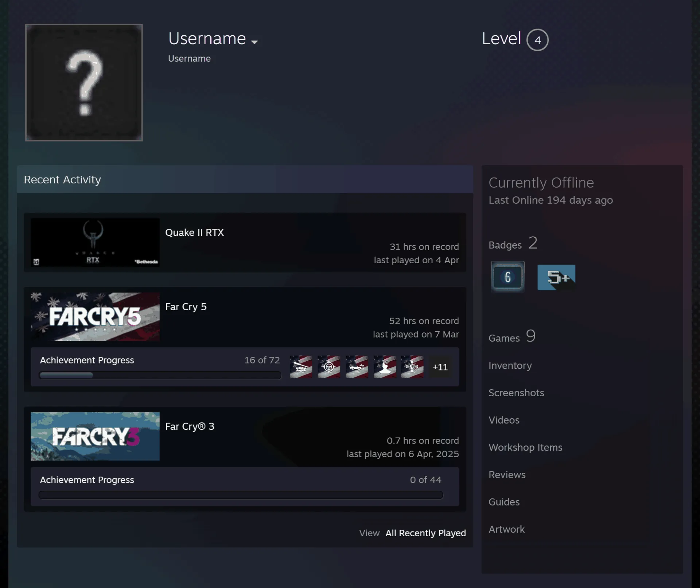
Task: Click the second Far Cry 5 achievement icon
Action: click(329, 367)
